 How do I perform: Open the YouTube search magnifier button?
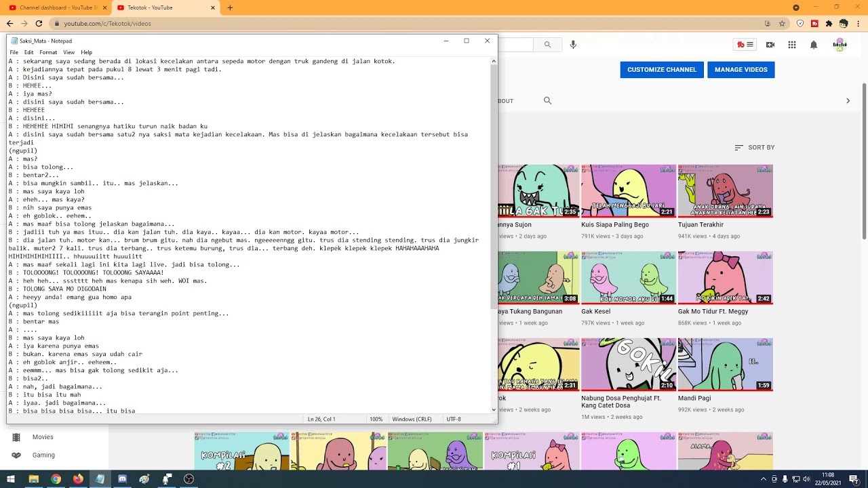click(547, 45)
